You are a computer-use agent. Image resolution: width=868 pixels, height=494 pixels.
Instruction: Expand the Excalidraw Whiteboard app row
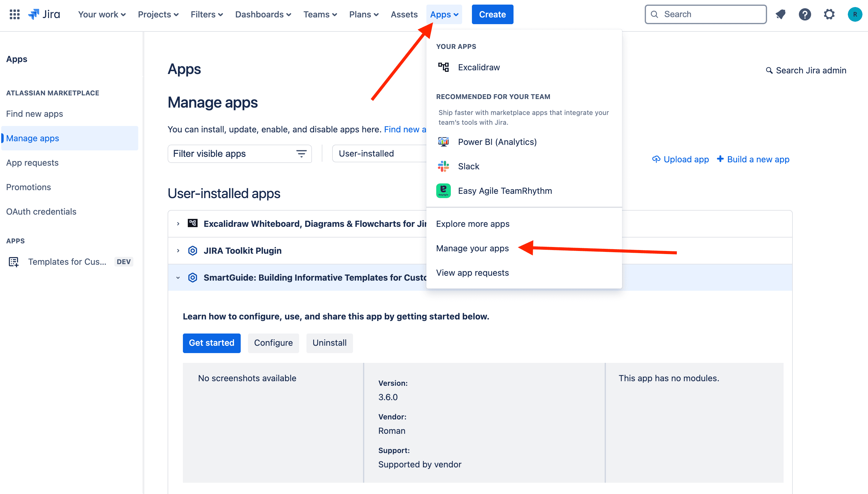click(x=178, y=223)
